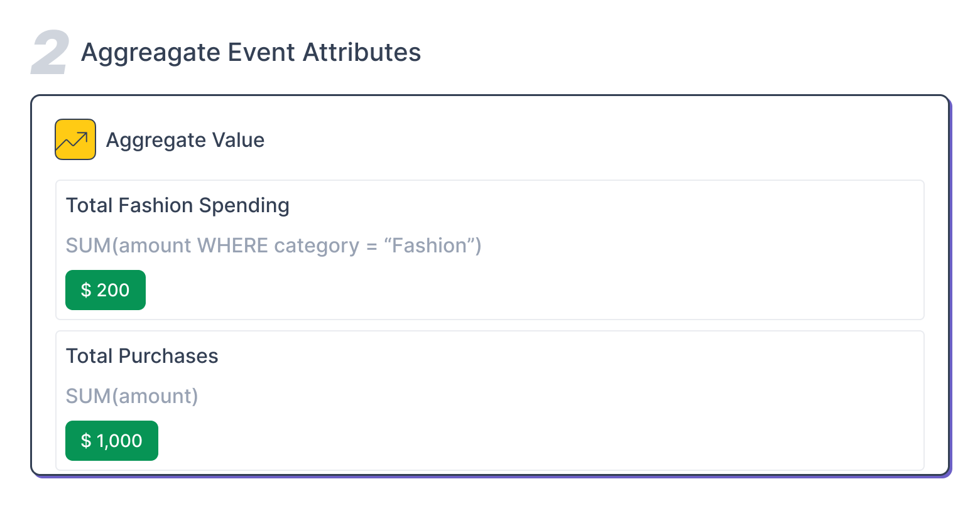Viewport: 980px width, 506px height.
Task: Click the $ 200 green badge
Action: [x=106, y=290]
